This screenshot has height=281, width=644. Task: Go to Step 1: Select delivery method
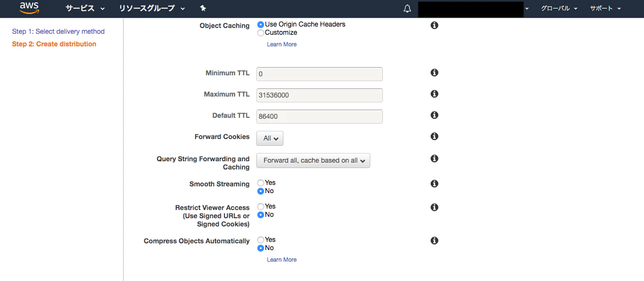point(58,31)
